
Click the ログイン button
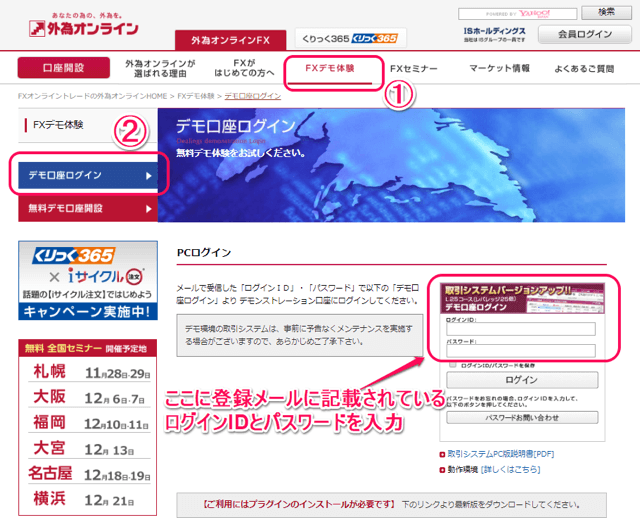(522, 380)
